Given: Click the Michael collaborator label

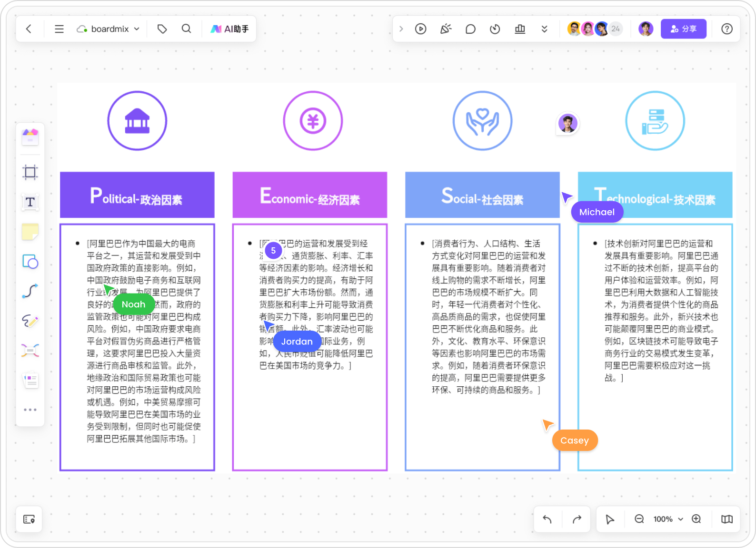Looking at the screenshot, I should click(597, 212).
